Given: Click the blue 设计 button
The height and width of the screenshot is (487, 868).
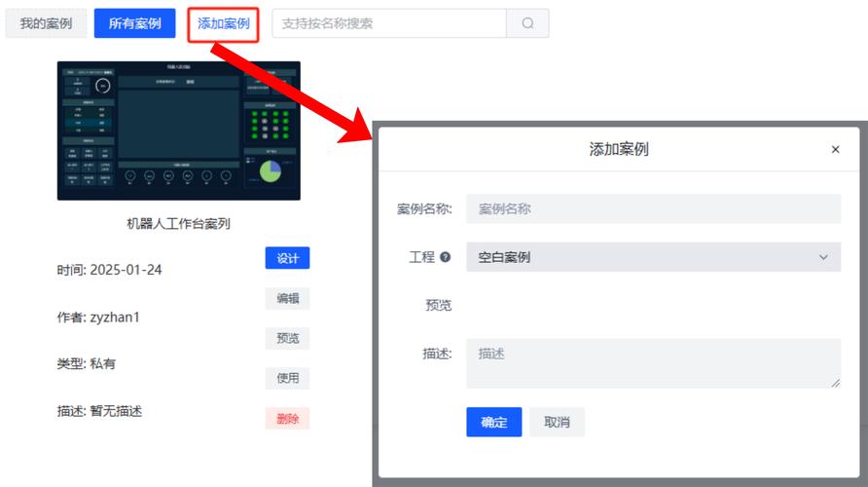Looking at the screenshot, I should click(x=287, y=258).
